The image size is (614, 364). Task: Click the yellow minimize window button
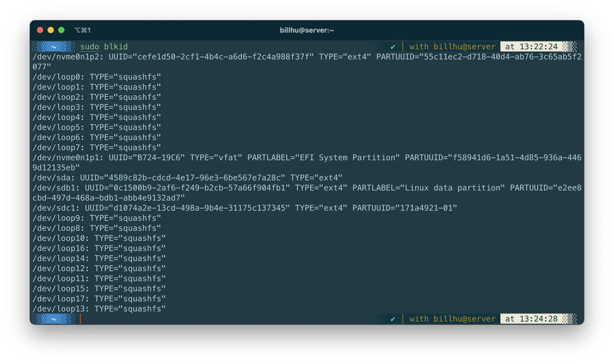(51, 30)
